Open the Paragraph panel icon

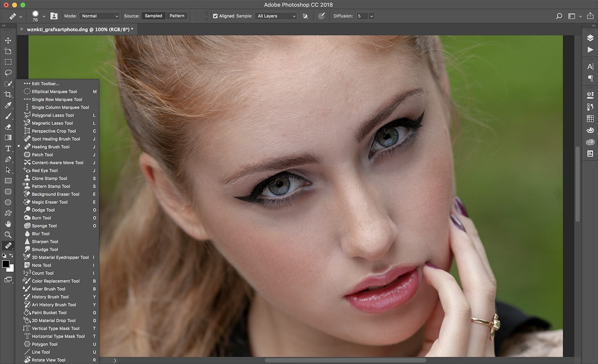click(590, 79)
